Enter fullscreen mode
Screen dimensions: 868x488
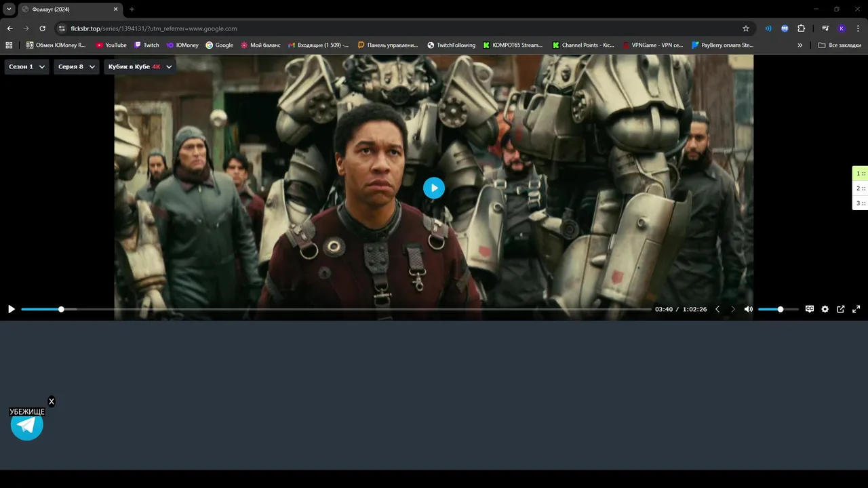(x=856, y=309)
